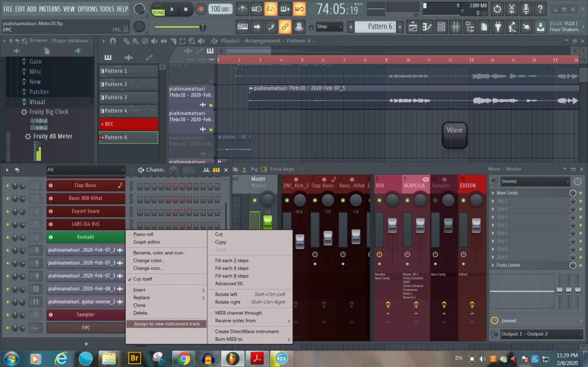Click the playlist magnet snap icon

(112, 41)
